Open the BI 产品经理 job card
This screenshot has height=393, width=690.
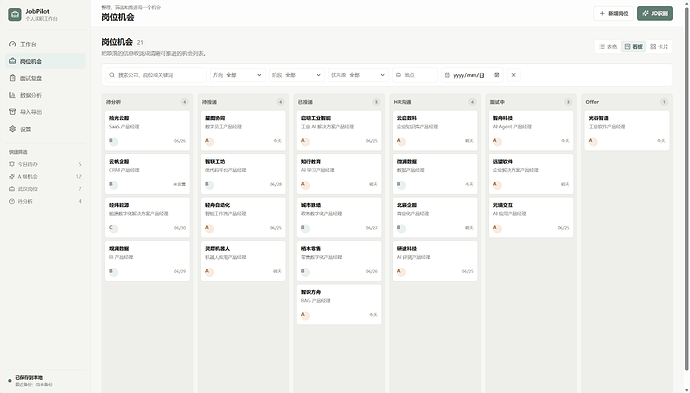(147, 261)
